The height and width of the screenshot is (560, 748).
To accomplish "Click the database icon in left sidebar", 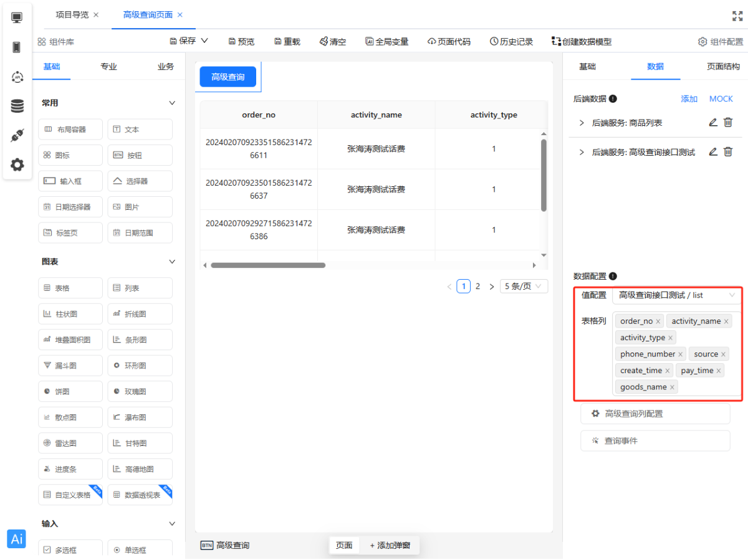I will (x=17, y=107).
